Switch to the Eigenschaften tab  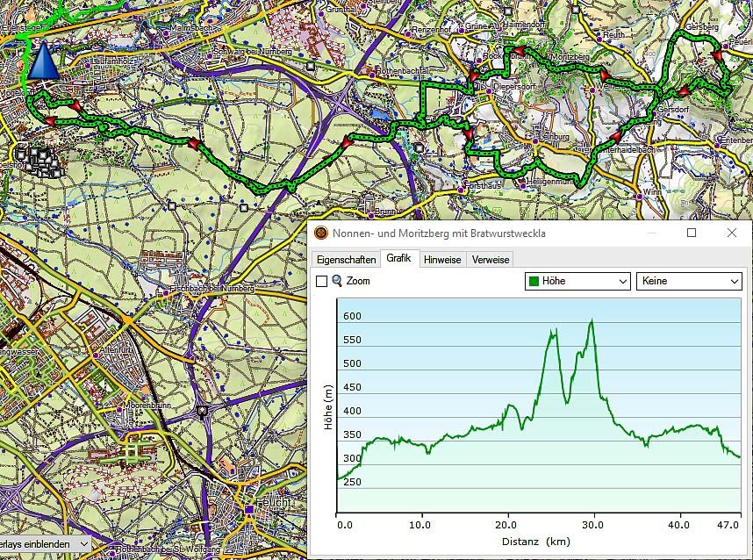click(346, 260)
